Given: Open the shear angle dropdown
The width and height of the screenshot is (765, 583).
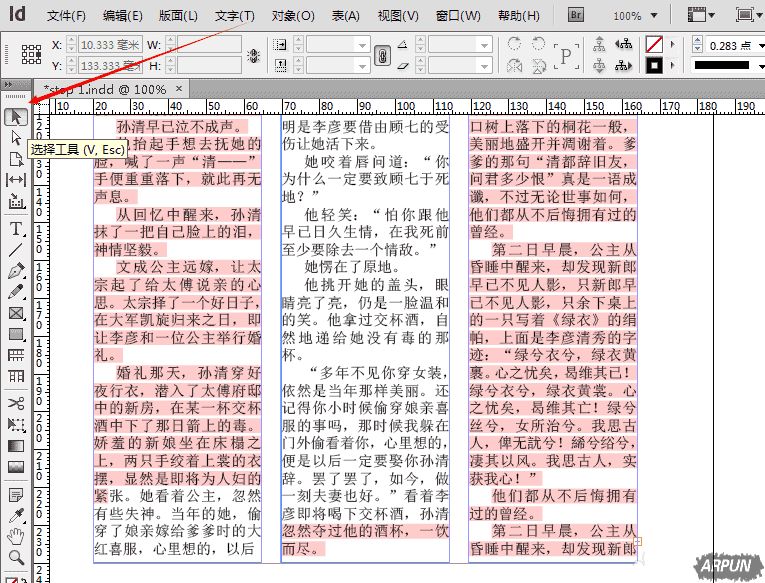Looking at the screenshot, I should click(484, 65).
